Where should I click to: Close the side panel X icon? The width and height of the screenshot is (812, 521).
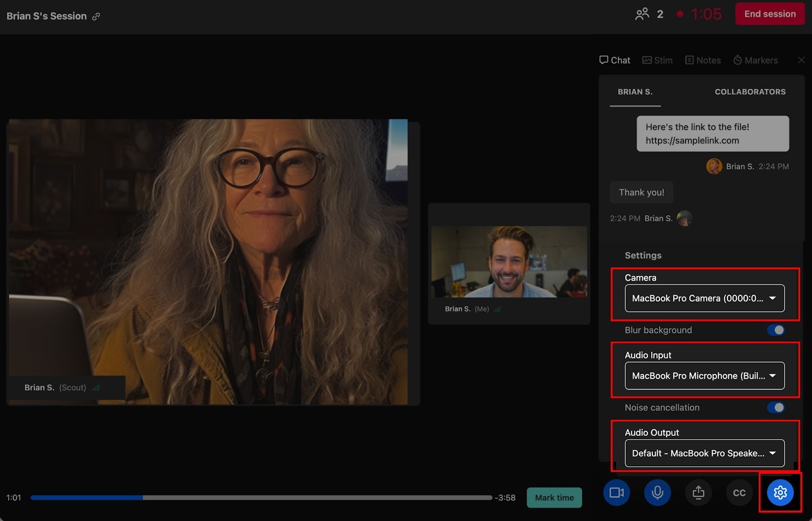(x=801, y=60)
